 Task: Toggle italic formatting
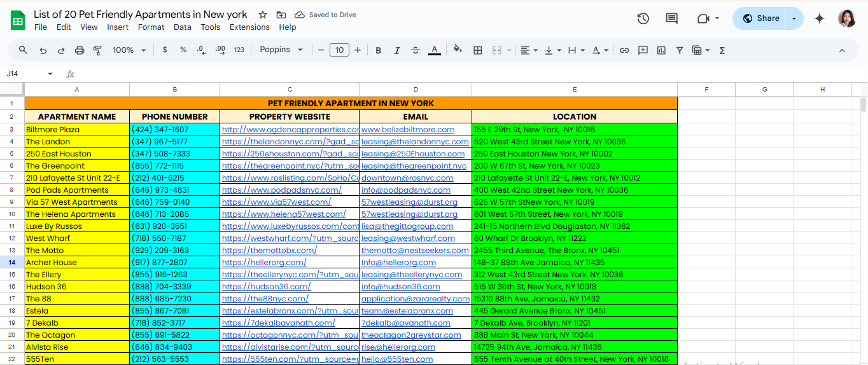coord(397,50)
